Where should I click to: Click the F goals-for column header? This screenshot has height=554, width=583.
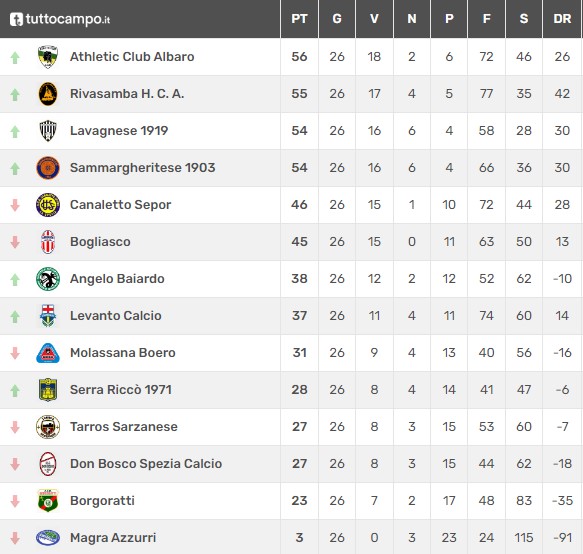486,19
